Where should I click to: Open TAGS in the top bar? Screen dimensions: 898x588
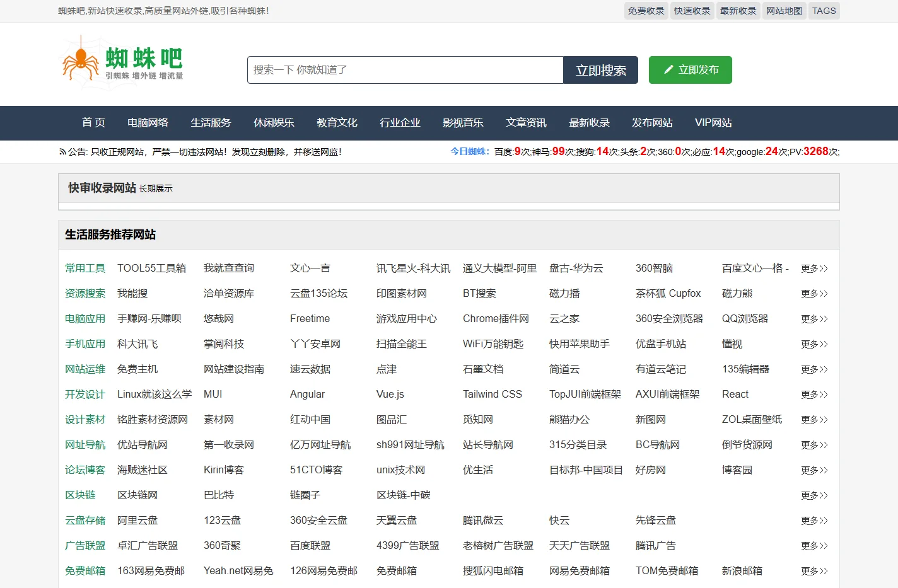pos(824,11)
